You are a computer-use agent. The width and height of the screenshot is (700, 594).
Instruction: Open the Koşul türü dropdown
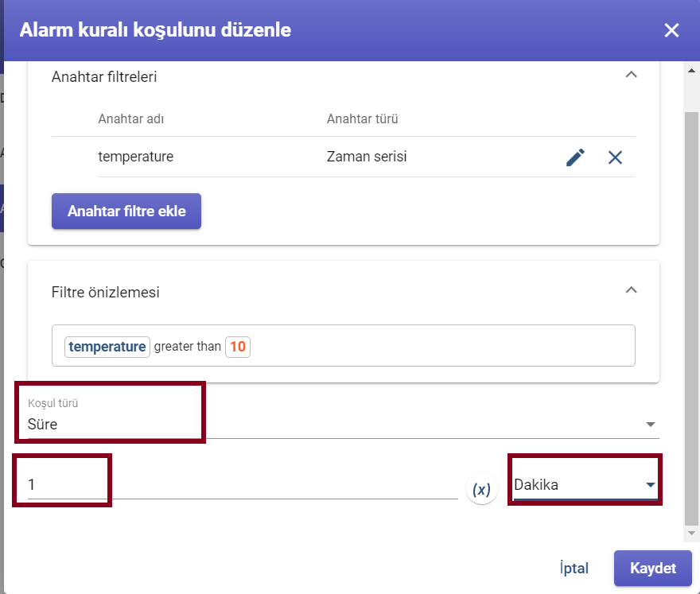pyautogui.click(x=344, y=418)
